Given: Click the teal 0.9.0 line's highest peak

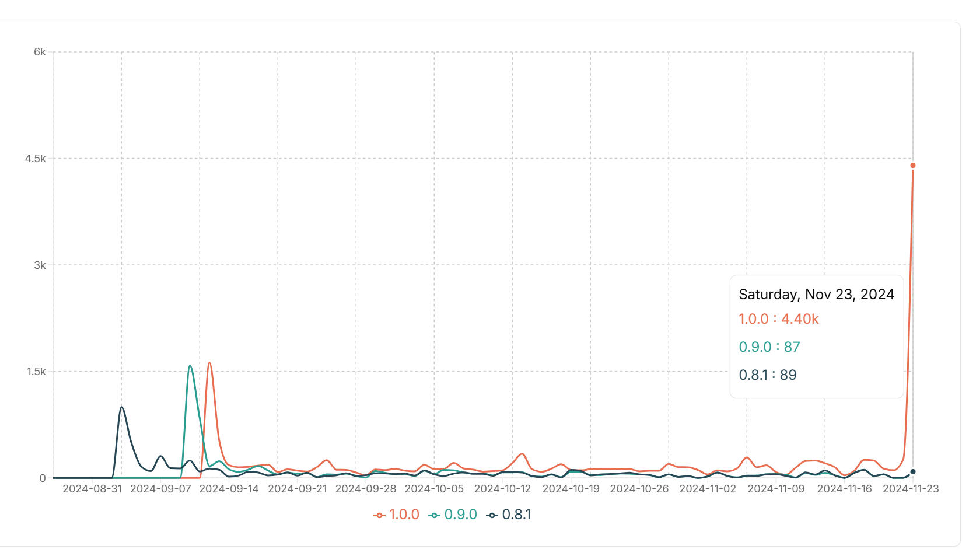Looking at the screenshot, I should pyautogui.click(x=190, y=366).
